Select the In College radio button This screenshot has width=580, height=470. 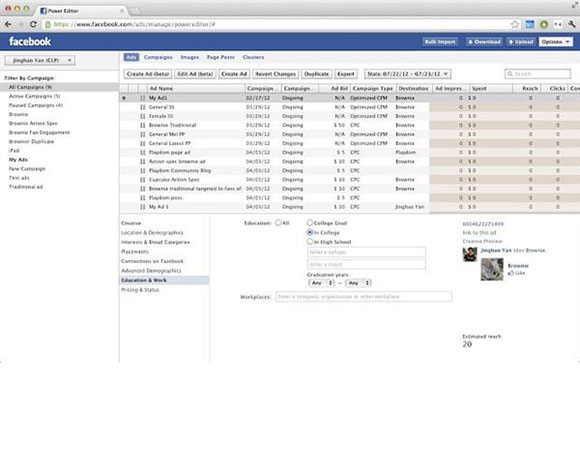click(310, 233)
